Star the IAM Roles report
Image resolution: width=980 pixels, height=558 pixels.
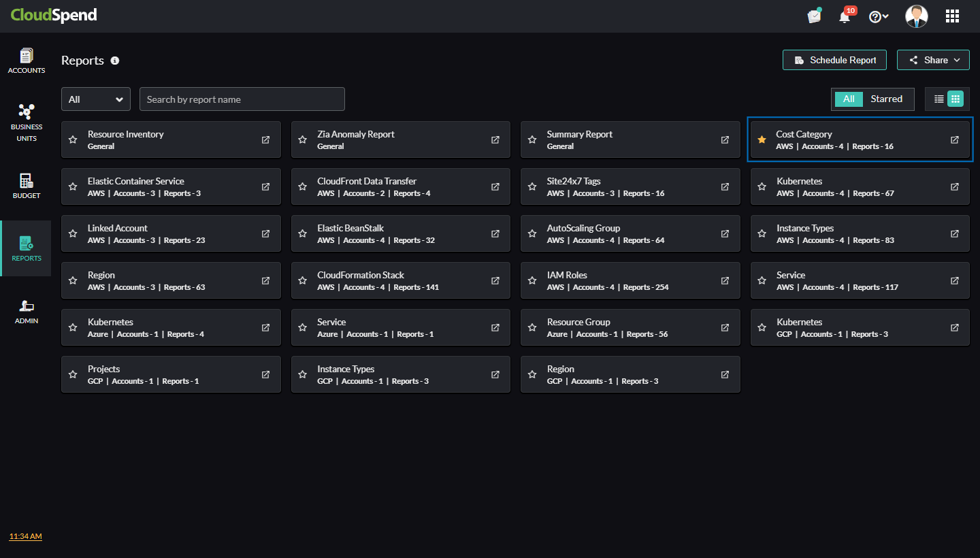click(x=532, y=280)
